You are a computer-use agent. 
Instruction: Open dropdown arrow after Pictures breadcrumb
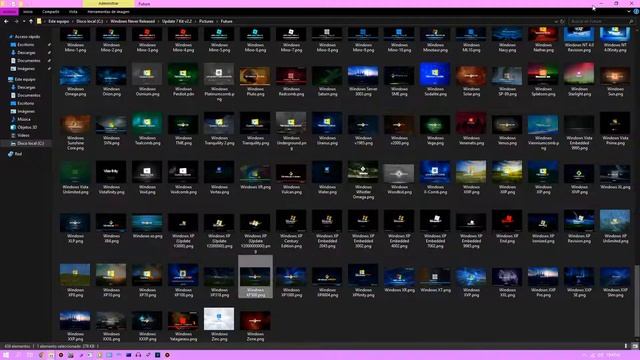tap(217, 21)
